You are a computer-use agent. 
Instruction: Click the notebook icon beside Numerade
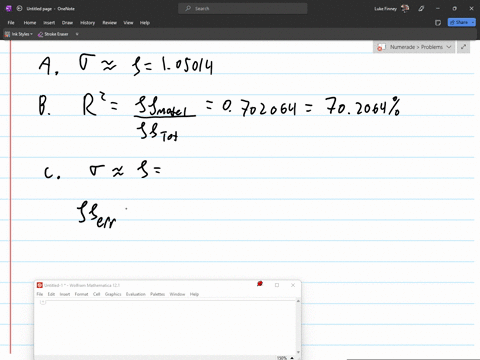(381, 47)
